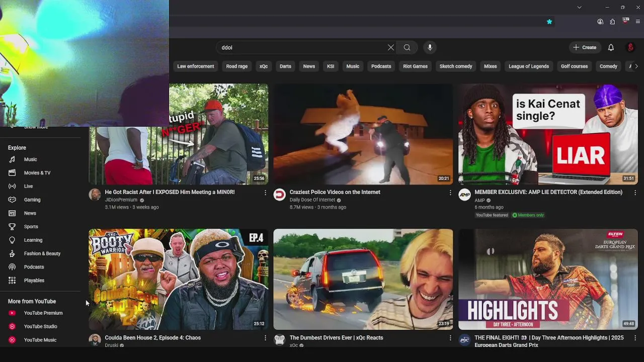
Task: Click Daily Dose Of Internet channel avatar
Action: tap(279, 195)
